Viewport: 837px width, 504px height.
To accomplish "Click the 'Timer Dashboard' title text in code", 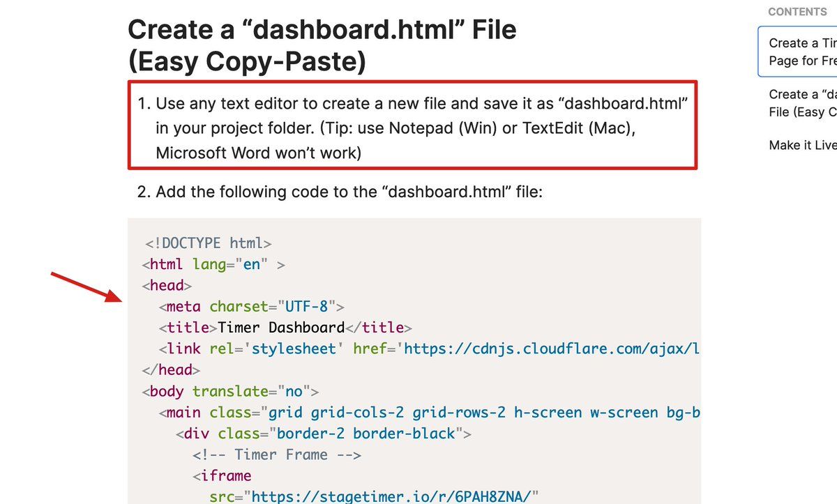I will (x=281, y=328).
